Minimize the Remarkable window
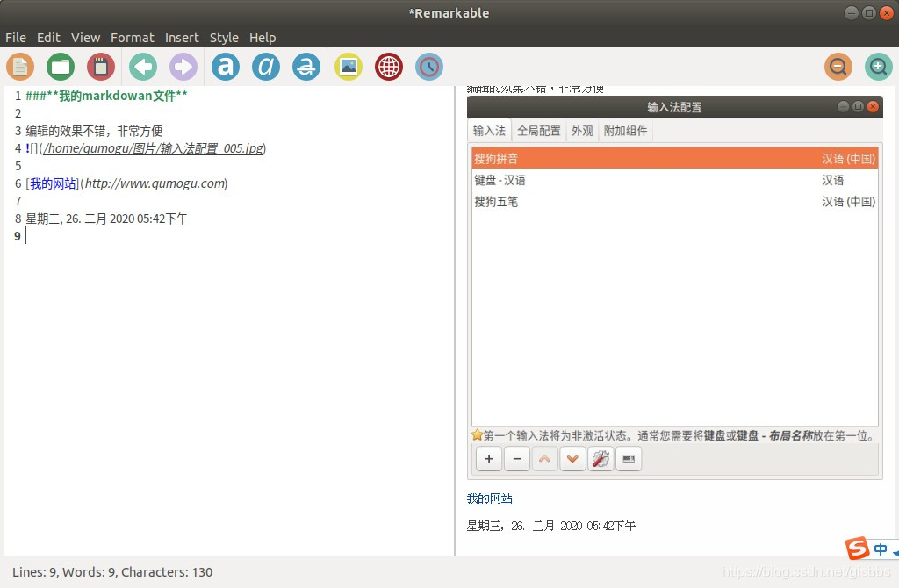 click(x=852, y=12)
